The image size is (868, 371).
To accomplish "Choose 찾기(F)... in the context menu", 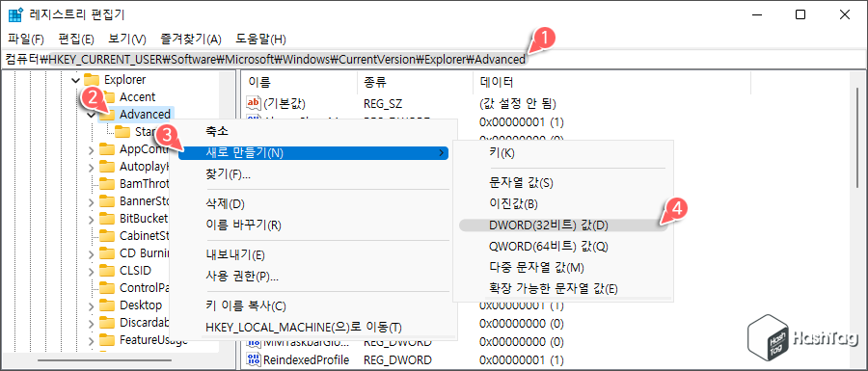I will click(313, 174).
